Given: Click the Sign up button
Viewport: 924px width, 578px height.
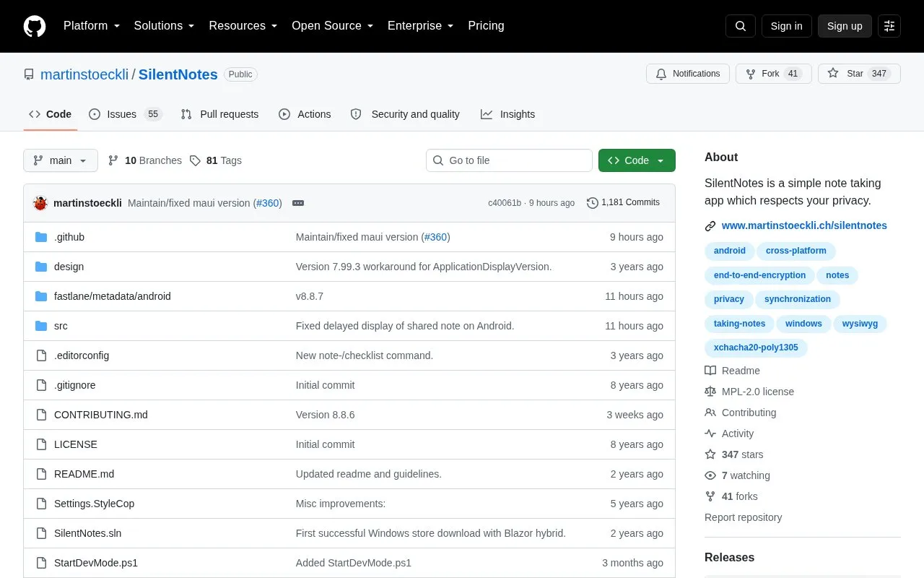Looking at the screenshot, I should click(x=845, y=26).
